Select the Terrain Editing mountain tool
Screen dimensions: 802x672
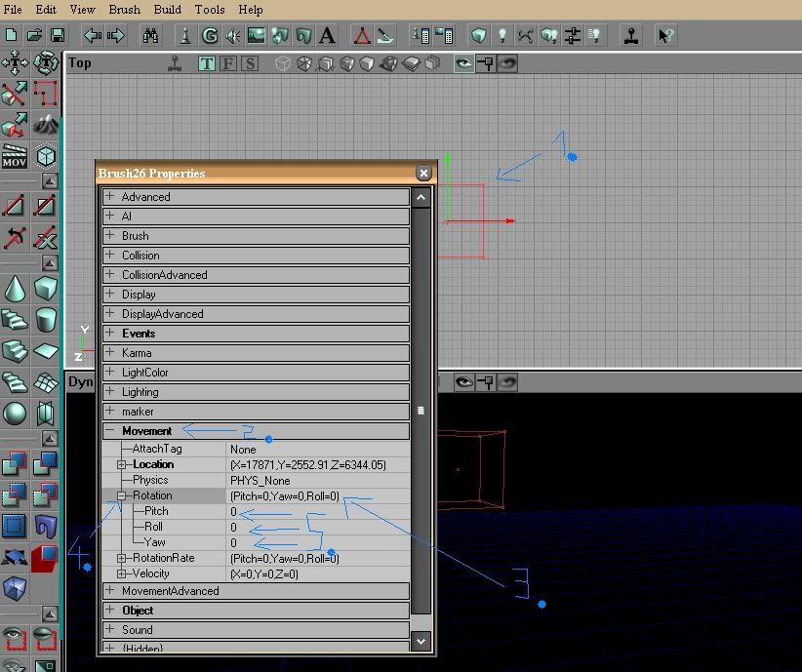tap(46, 124)
